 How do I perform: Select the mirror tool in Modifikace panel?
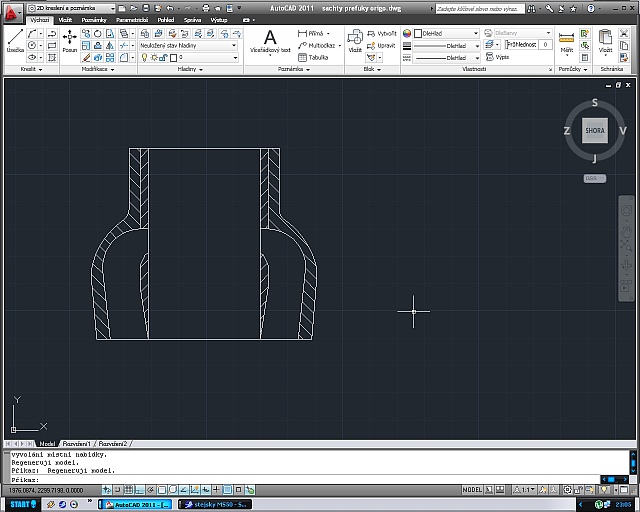click(x=110, y=45)
